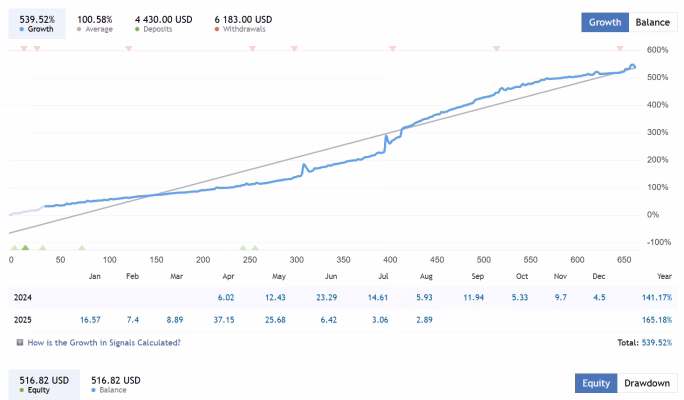Click the 2024 June value 23.29
This screenshot has width=684, height=400.
[x=327, y=297]
